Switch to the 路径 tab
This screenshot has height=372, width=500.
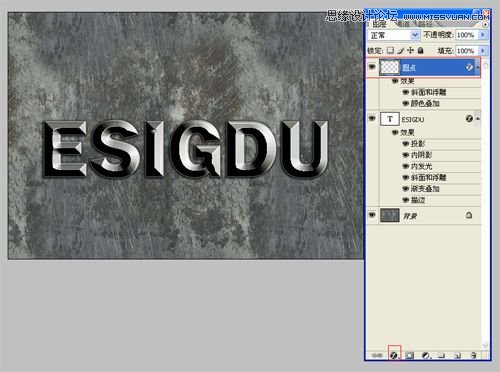pos(426,24)
